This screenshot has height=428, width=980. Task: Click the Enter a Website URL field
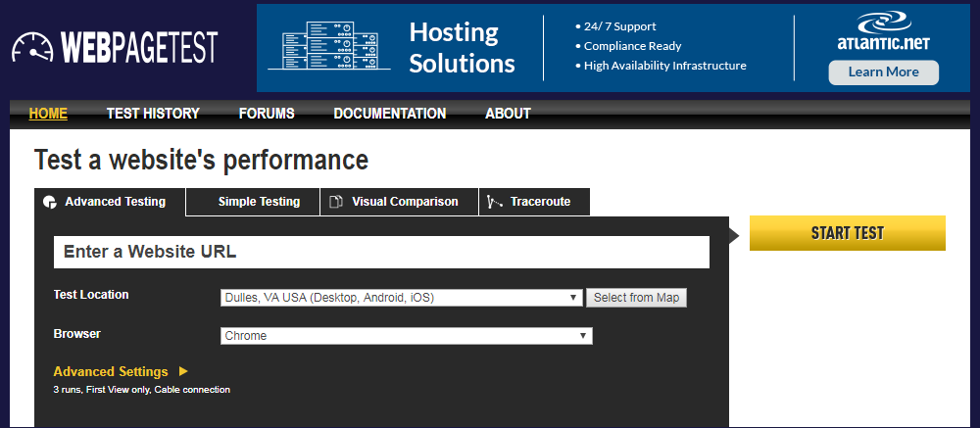[381, 252]
